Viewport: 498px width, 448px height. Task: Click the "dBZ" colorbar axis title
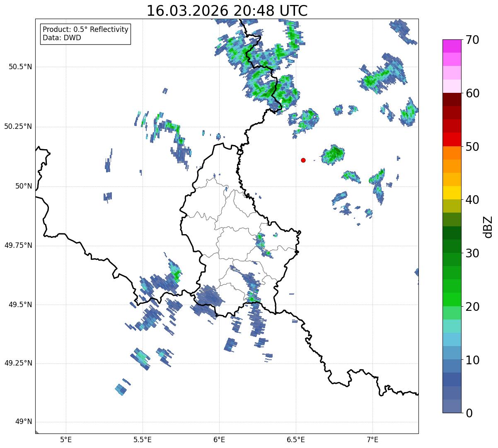[x=488, y=226]
